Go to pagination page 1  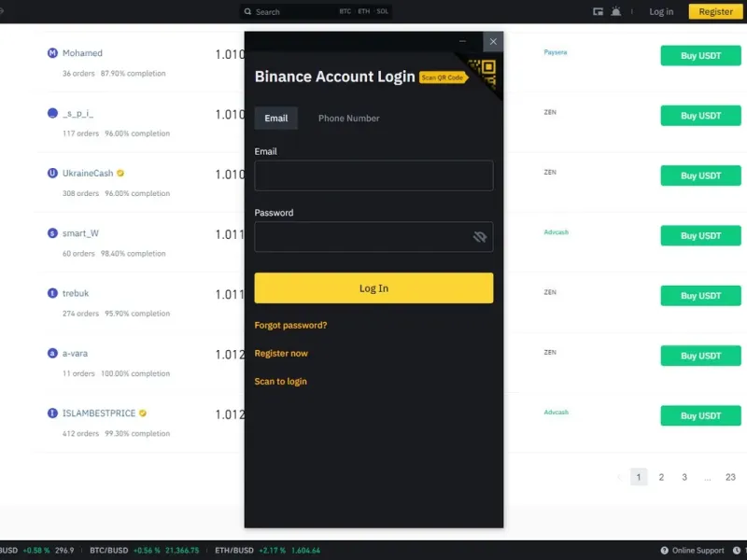click(639, 477)
